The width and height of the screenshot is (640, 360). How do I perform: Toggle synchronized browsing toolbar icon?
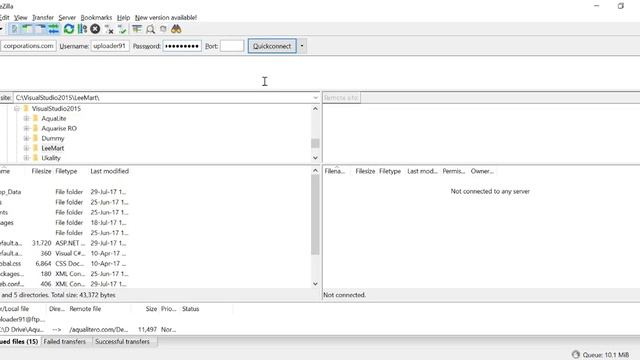(x=163, y=29)
